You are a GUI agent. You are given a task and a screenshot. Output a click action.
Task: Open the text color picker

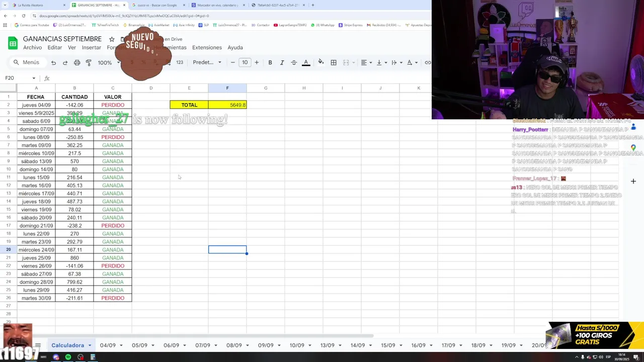(306, 62)
